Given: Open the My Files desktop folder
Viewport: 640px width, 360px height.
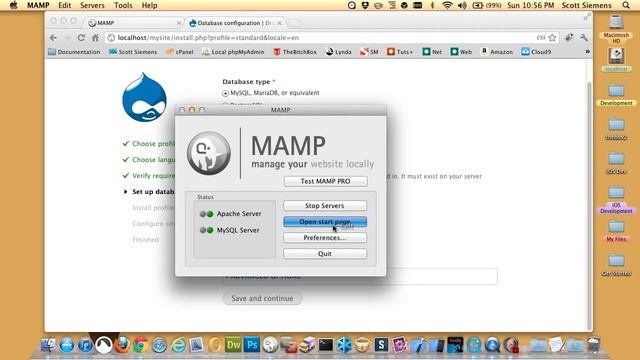Looking at the screenshot, I should click(616, 231).
